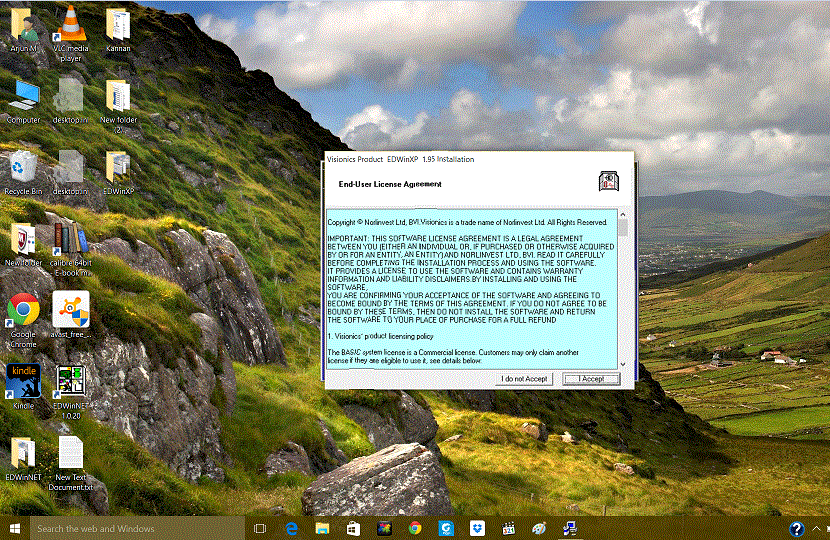Select the New folder (2) icon
The width and height of the screenshot is (830, 540).
pyautogui.click(x=118, y=106)
